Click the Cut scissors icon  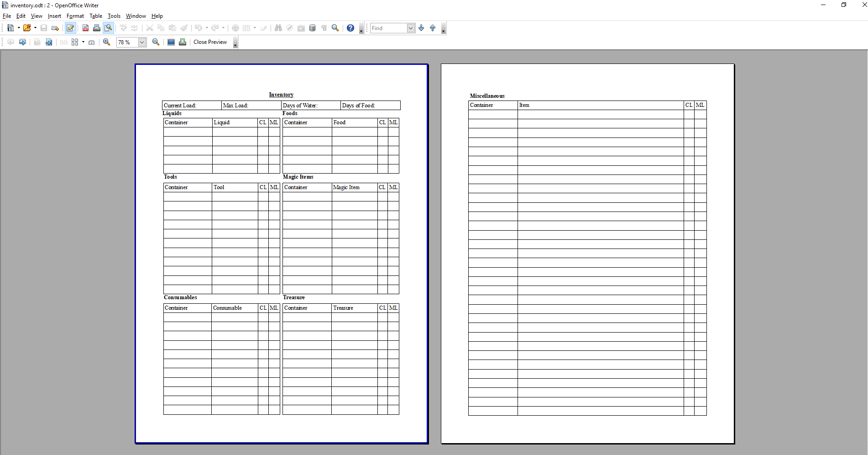(150, 28)
